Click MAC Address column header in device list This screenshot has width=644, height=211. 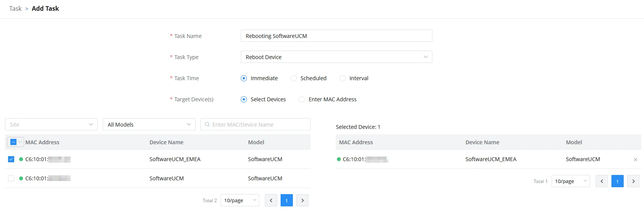pos(42,142)
